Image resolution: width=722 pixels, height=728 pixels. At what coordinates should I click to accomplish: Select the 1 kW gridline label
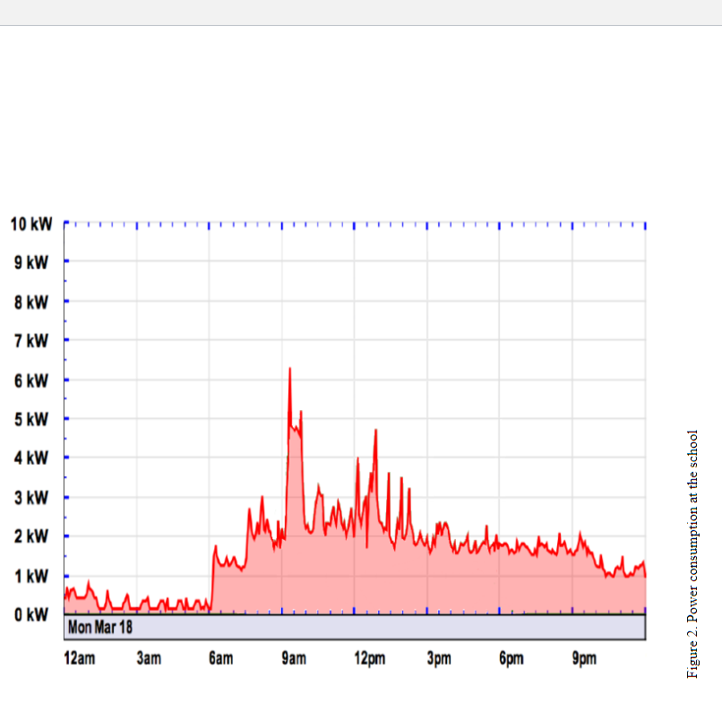[32, 576]
